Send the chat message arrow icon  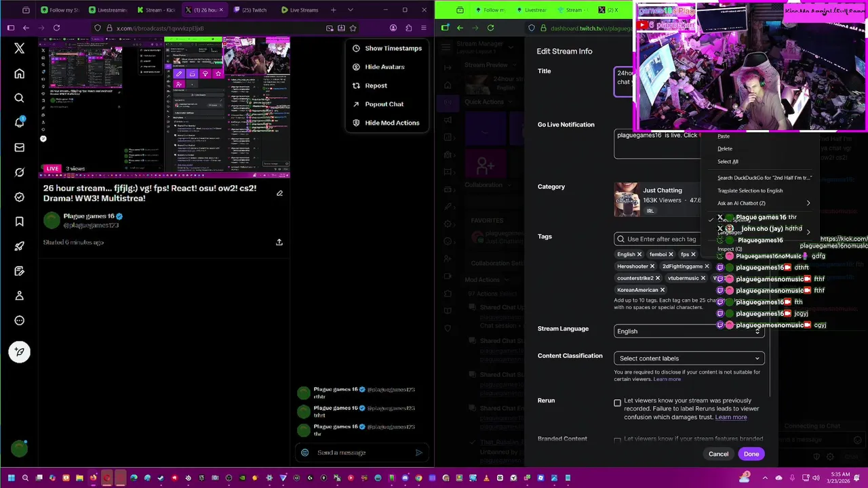[418, 453]
